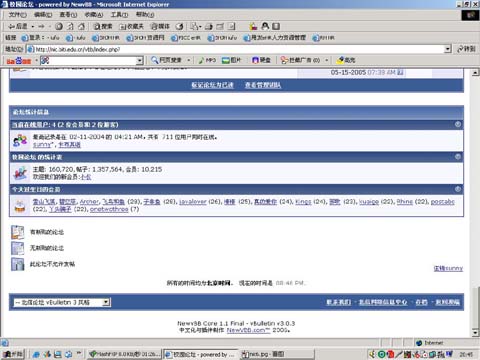480x360 pixels.
Task: Open the Media (媒体) toolbar button
Action: [160, 26]
